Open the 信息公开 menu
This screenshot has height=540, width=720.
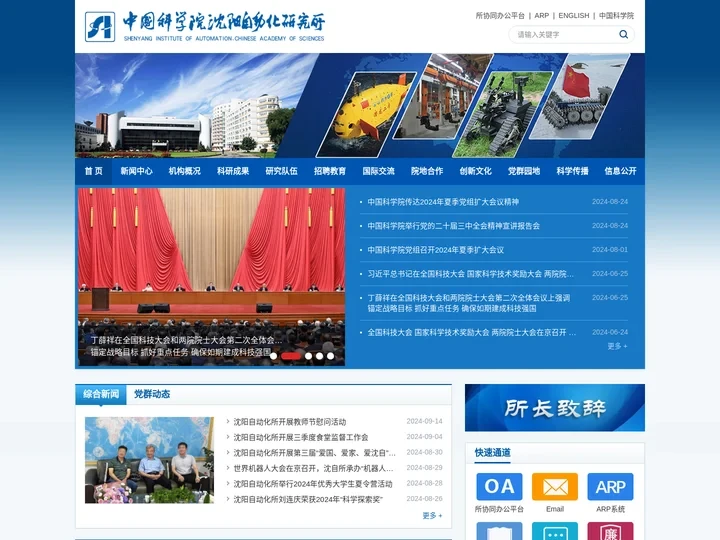tap(620, 171)
